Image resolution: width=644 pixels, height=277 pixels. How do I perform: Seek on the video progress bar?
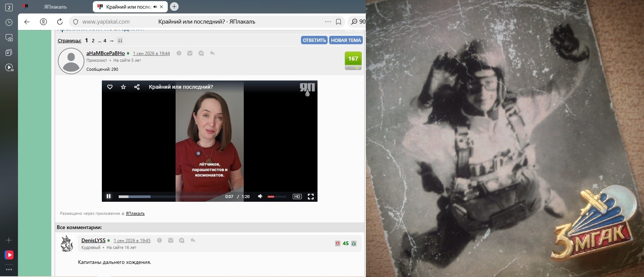[x=170, y=197]
